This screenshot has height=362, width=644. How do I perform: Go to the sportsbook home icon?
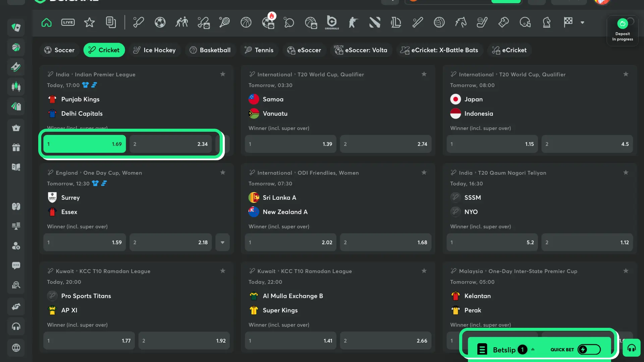point(46,22)
